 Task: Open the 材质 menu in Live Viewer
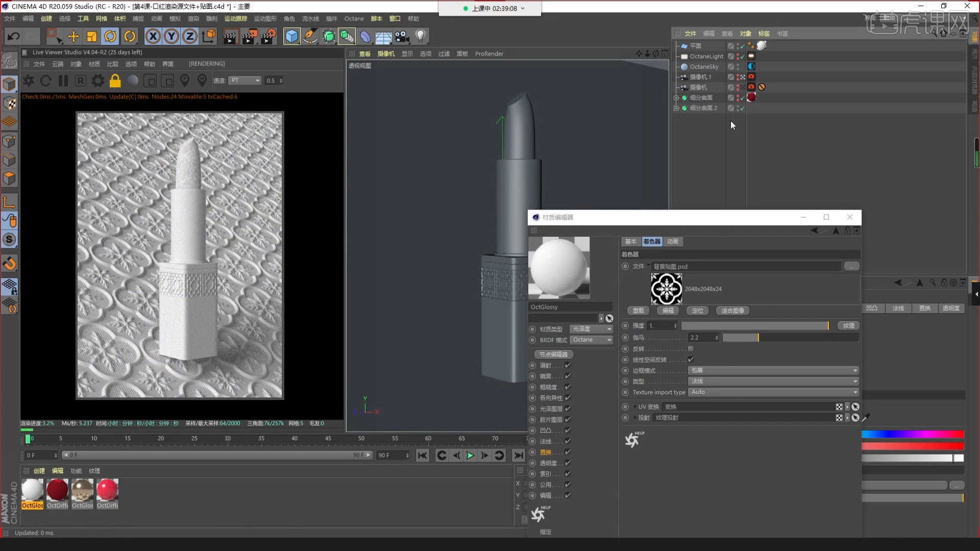point(94,64)
